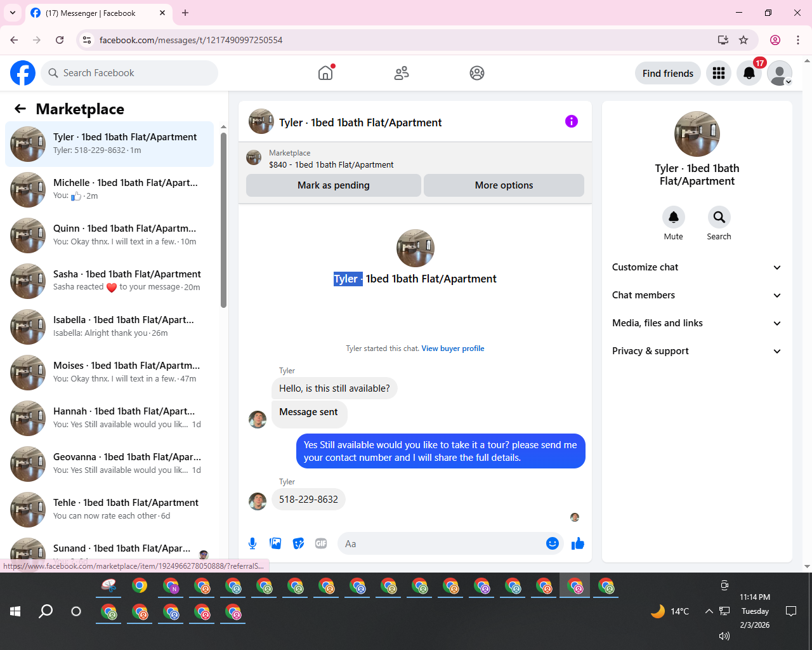Attach a photo using the image icon
812x650 pixels.
[x=275, y=543]
